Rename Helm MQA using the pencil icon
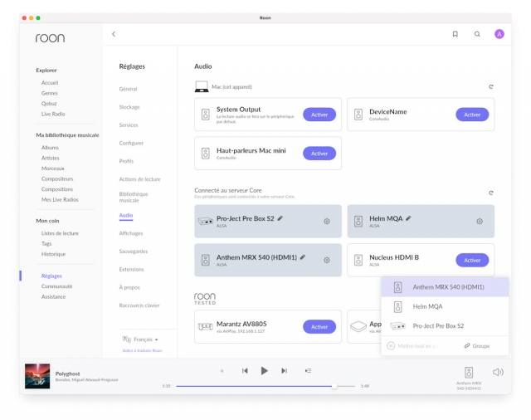This screenshot has width=531, height=420. 408,218
